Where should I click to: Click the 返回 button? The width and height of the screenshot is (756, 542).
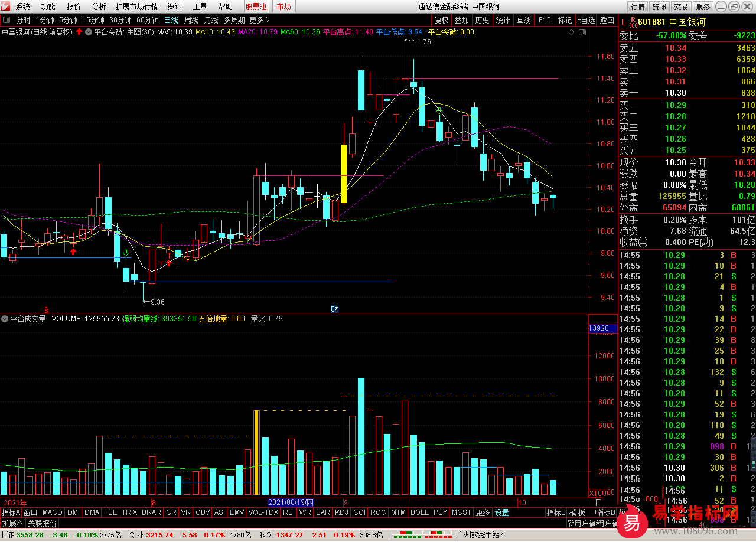[607, 20]
